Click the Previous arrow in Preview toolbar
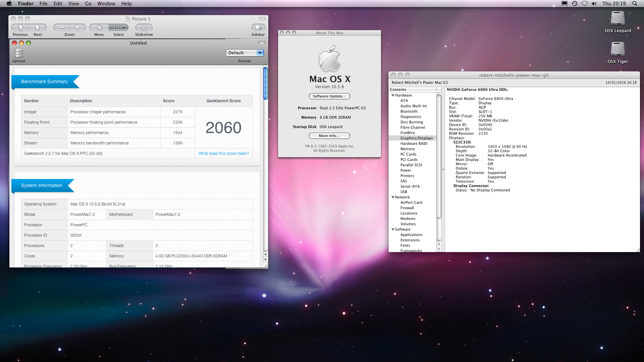The width and height of the screenshot is (644, 362). (x=20, y=27)
